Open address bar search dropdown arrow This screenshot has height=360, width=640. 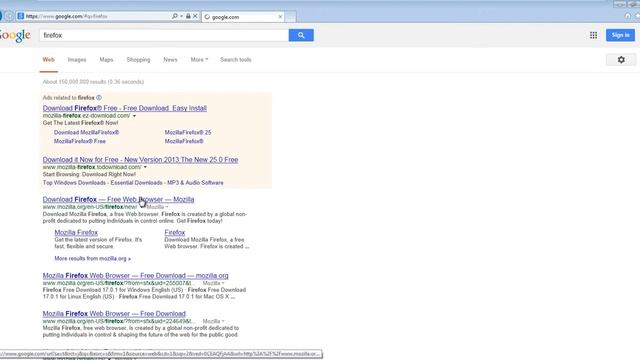pyautogui.click(x=181, y=16)
